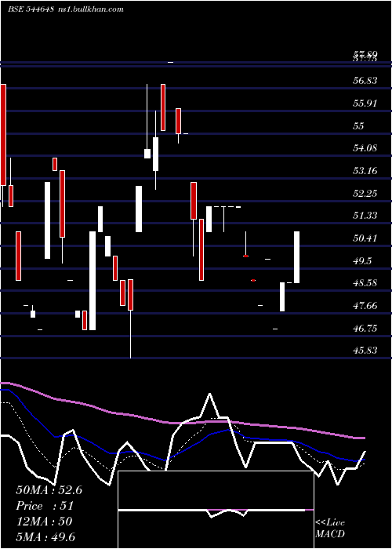Click the 5MA : 49.6 readout
The height and width of the screenshot is (549, 392).
coord(45,536)
